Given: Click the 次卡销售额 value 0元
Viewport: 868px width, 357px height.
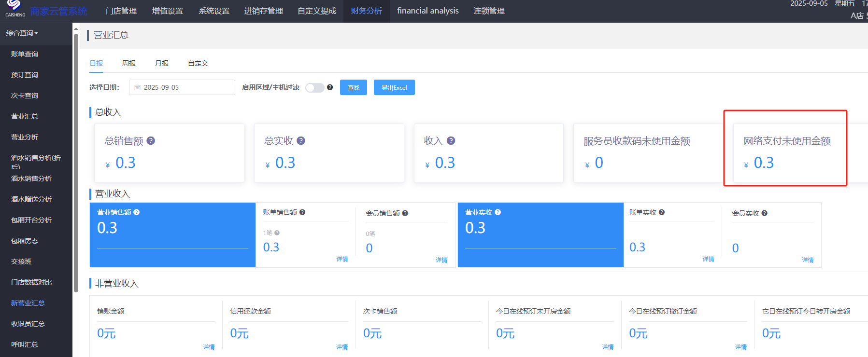Looking at the screenshot, I should point(372,333).
